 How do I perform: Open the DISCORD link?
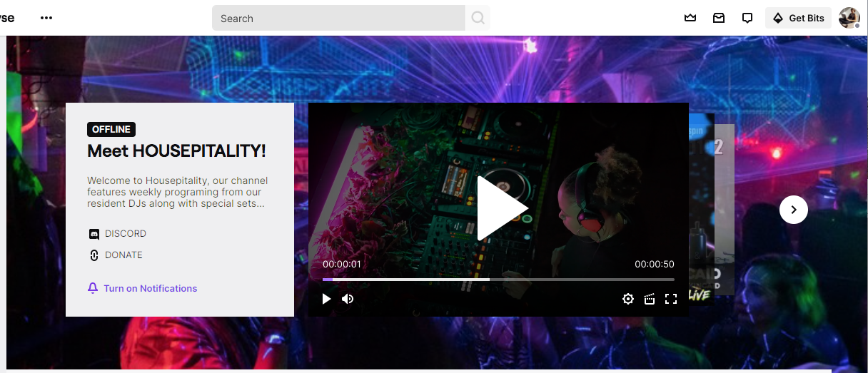point(126,234)
